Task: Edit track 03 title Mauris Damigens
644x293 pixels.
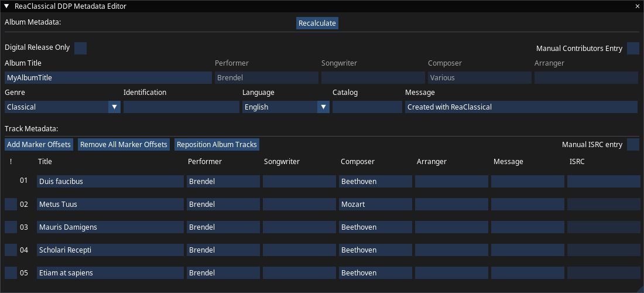Action: [x=111, y=227]
